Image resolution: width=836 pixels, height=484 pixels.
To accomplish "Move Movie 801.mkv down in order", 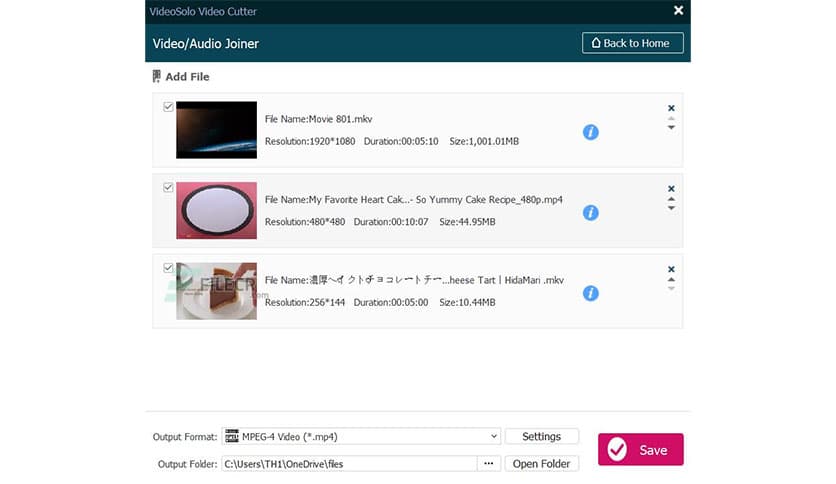I will 671,127.
